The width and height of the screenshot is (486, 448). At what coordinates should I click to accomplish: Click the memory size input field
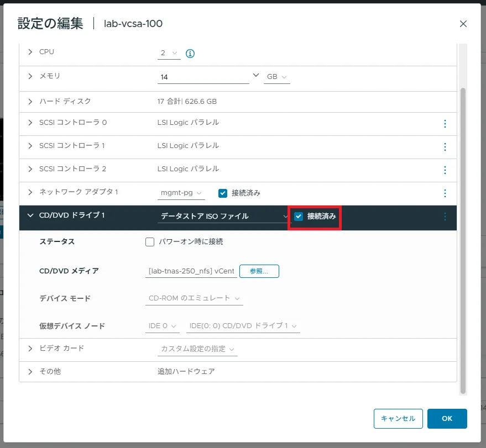point(203,77)
